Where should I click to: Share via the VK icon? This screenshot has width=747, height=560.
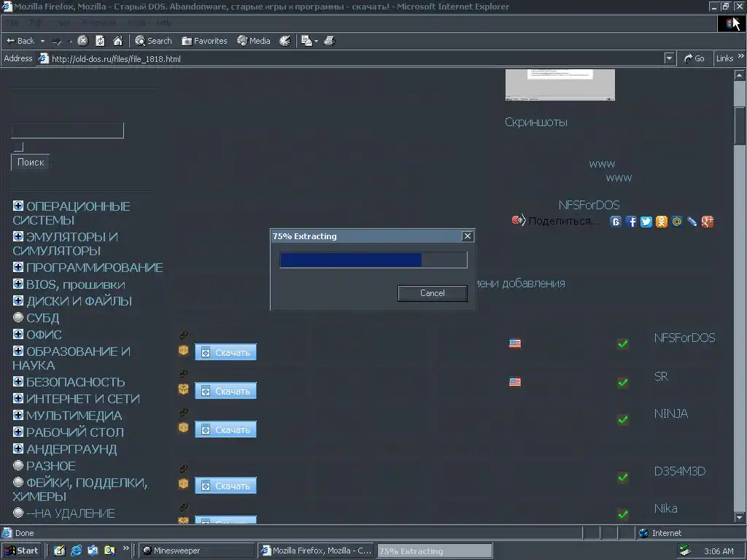(616, 222)
